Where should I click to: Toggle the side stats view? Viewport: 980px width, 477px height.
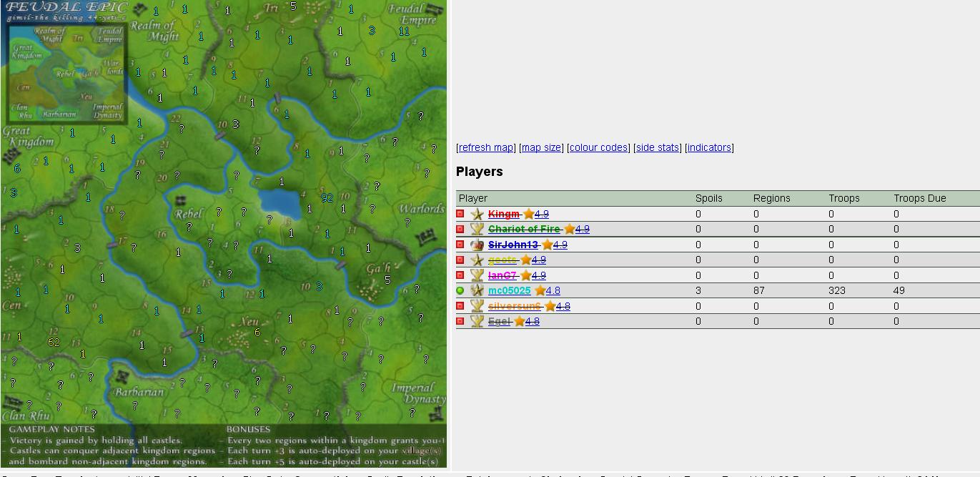pyautogui.click(x=658, y=147)
